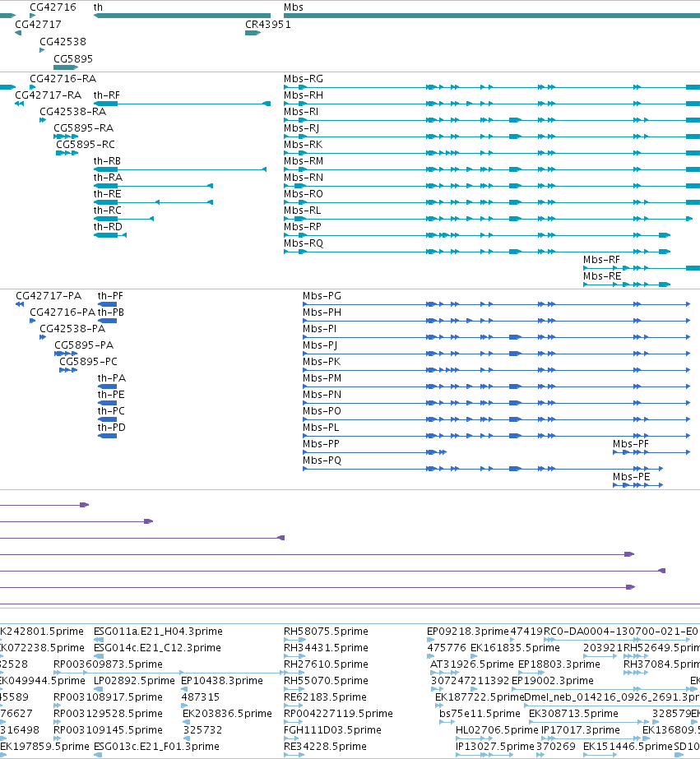Image resolution: width=700 pixels, height=759 pixels.
Task: Click protein Mbs-PP label
Action: (x=321, y=444)
